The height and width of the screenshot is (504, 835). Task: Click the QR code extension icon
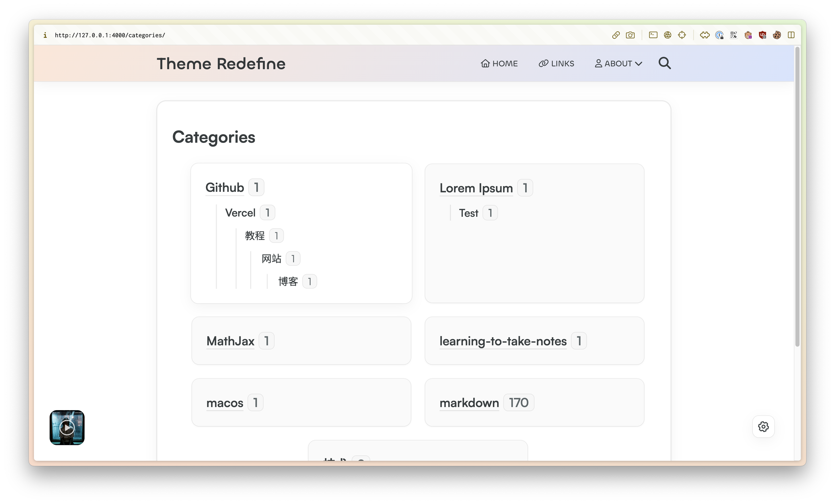733,35
